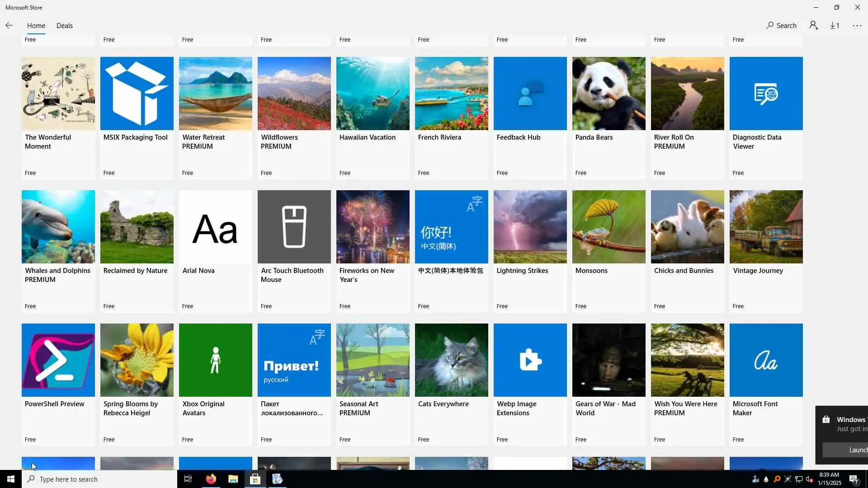
Task: Open Firefox from the taskbar
Action: coord(211,479)
